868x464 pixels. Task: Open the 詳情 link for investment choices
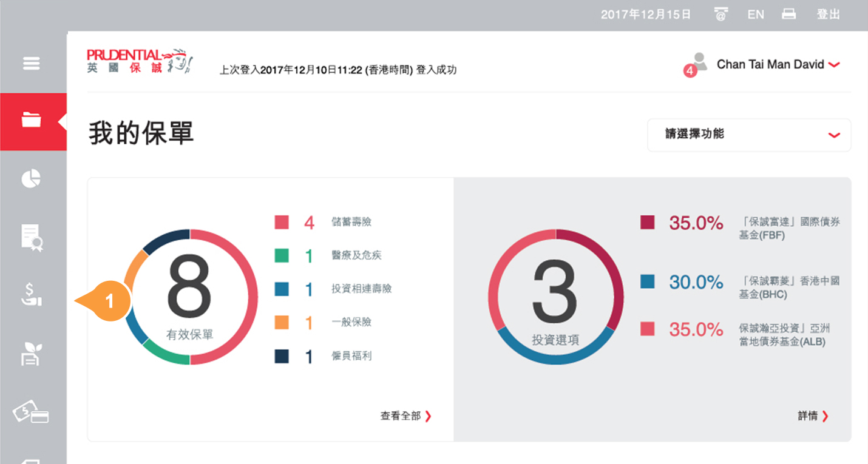click(813, 416)
